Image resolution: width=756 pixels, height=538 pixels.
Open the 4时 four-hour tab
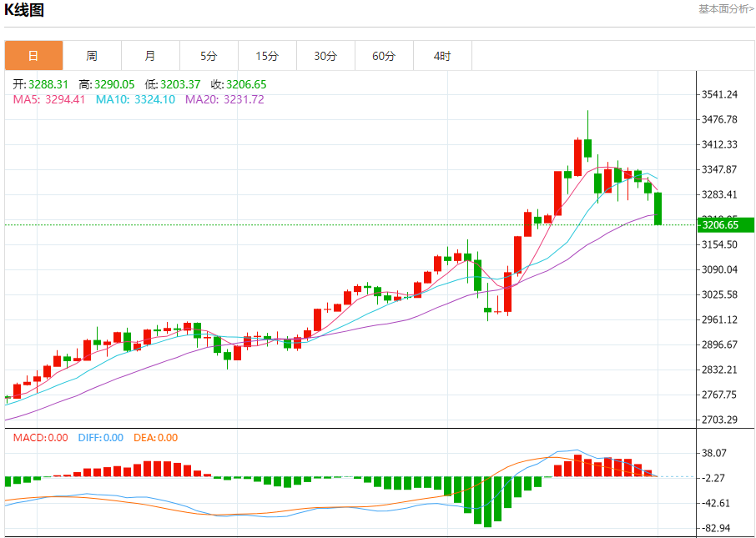[442, 56]
